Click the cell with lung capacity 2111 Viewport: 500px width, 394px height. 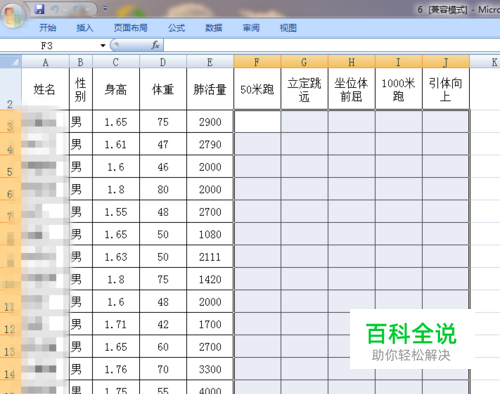210,257
